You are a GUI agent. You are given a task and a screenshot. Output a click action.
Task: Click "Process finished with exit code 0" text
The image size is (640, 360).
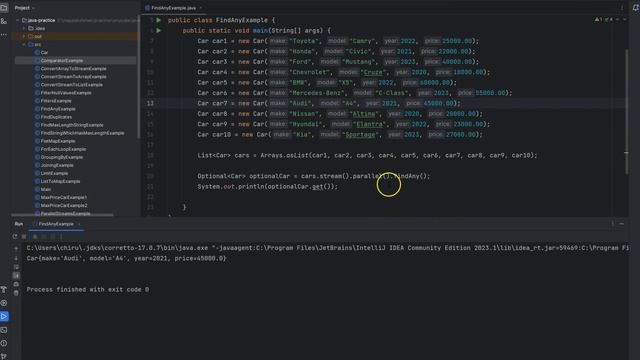point(88,289)
